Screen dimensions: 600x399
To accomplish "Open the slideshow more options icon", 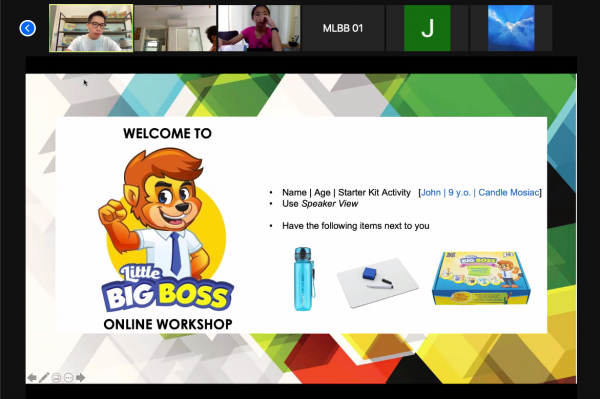I will pos(68,378).
